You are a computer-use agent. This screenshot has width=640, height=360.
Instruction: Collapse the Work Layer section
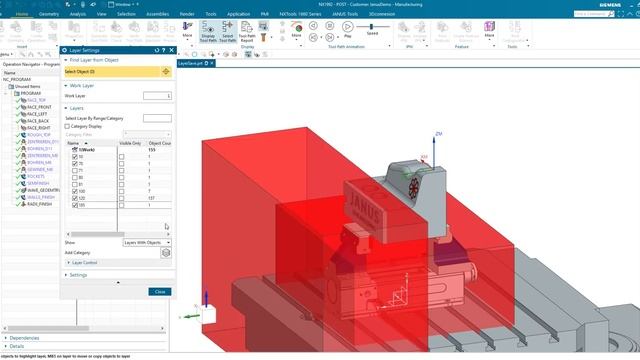(66, 86)
